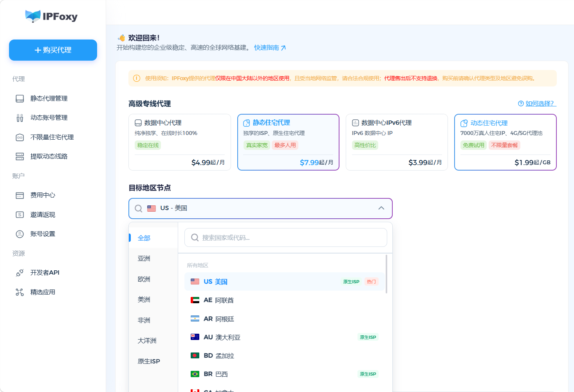
Task: Click the 不限量住宅代理 sidebar icon
Action: (20, 137)
